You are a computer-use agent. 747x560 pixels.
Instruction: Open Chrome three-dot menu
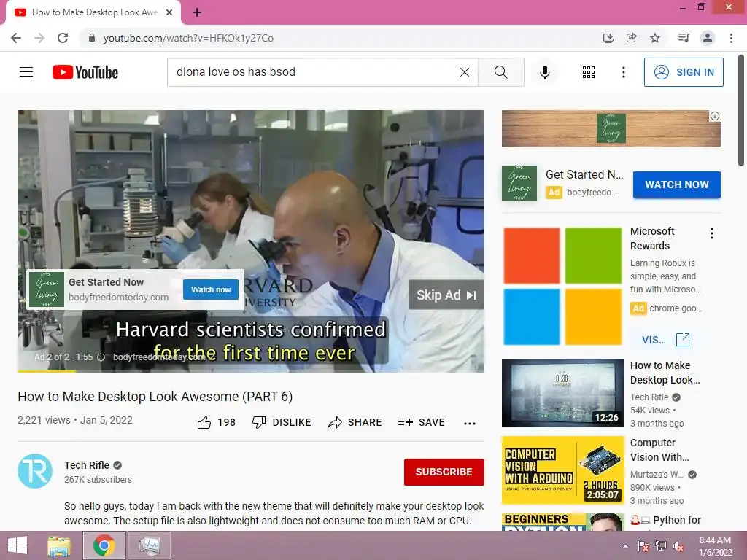(x=731, y=38)
